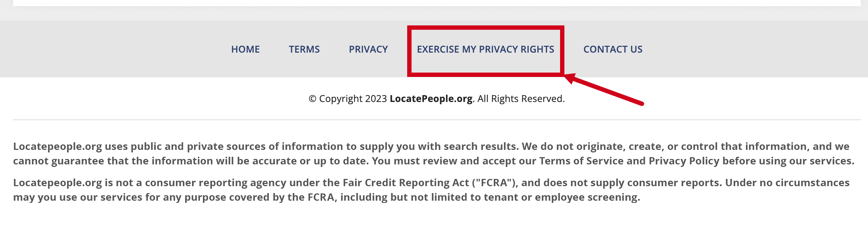Go to the TERMS page link
The image size is (868, 225).
[304, 49]
